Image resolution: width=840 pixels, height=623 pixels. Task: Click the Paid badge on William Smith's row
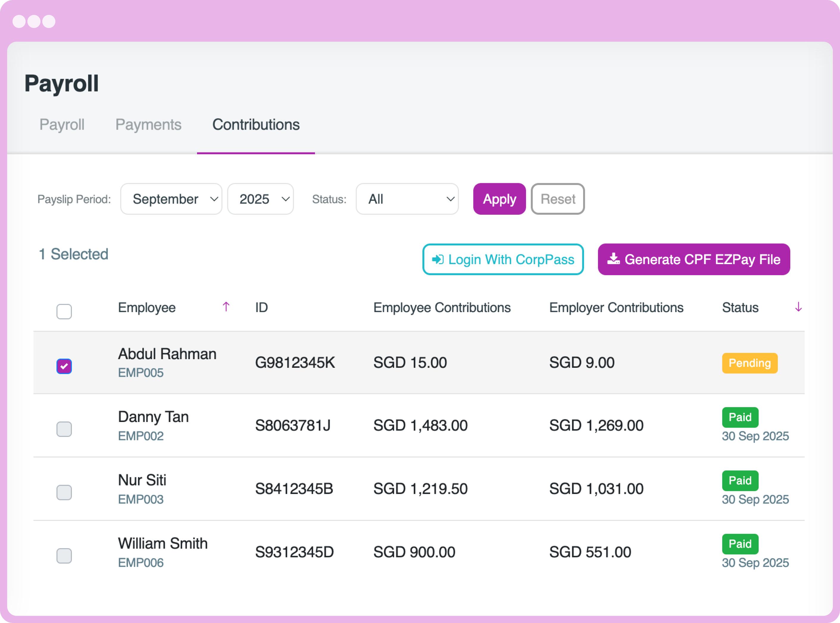point(740,544)
